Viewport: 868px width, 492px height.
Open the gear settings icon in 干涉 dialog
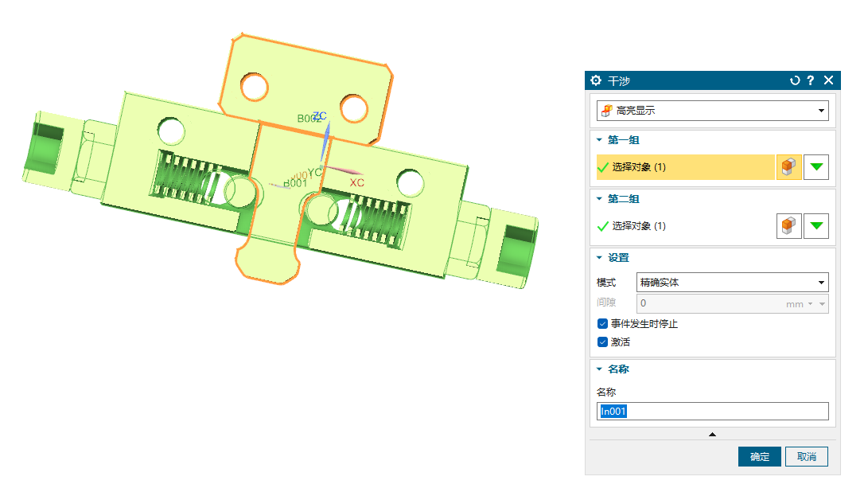[x=596, y=80]
